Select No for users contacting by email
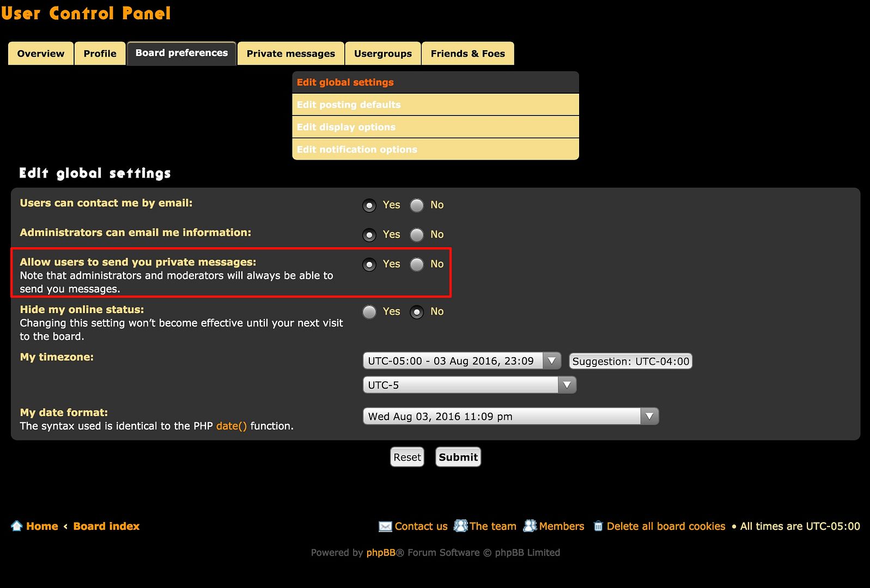Screen dimensions: 870x588 [x=417, y=205]
